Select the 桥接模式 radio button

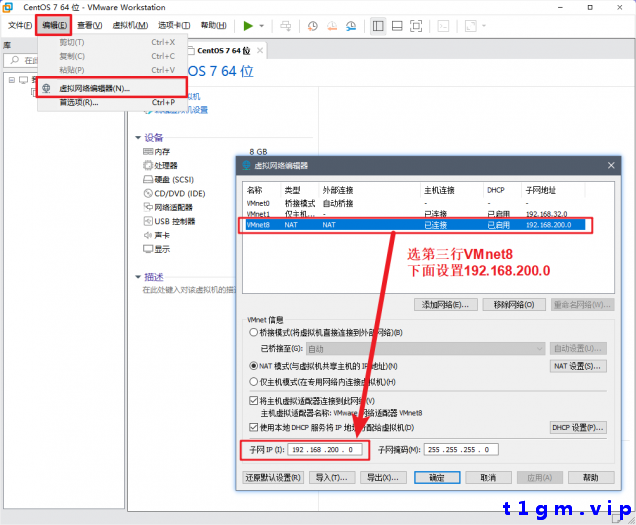[254, 332]
